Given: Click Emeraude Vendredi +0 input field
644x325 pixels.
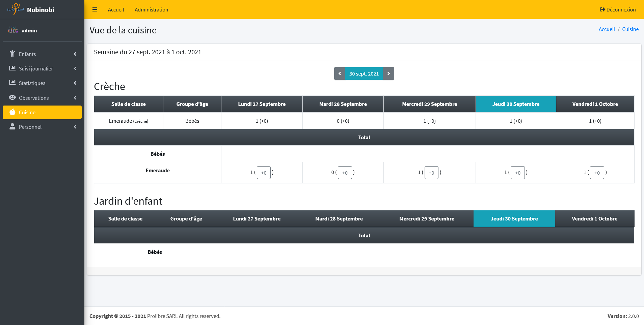Looking at the screenshot, I should click(597, 173).
